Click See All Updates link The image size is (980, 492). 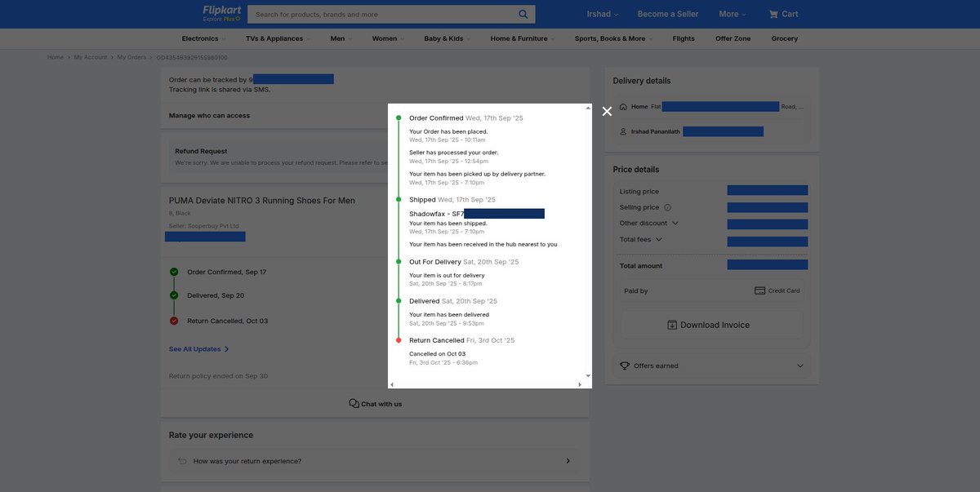click(199, 349)
